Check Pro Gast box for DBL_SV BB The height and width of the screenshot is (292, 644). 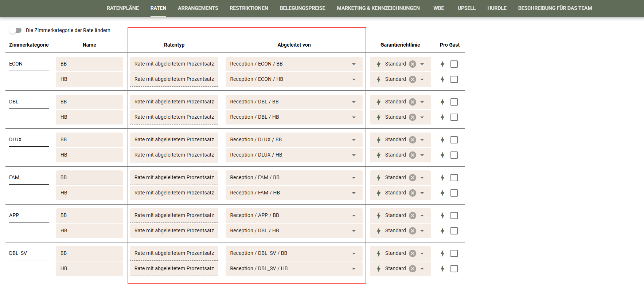pyautogui.click(x=454, y=253)
